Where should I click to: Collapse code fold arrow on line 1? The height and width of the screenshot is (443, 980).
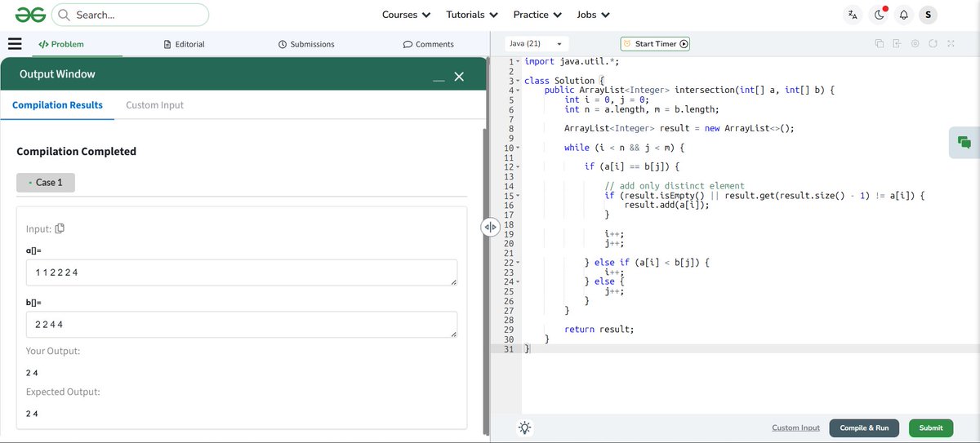(x=518, y=62)
